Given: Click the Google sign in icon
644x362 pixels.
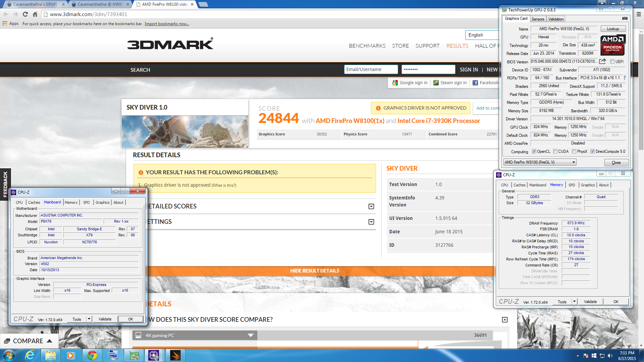Looking at the screenshot, I should coord(395,83).
